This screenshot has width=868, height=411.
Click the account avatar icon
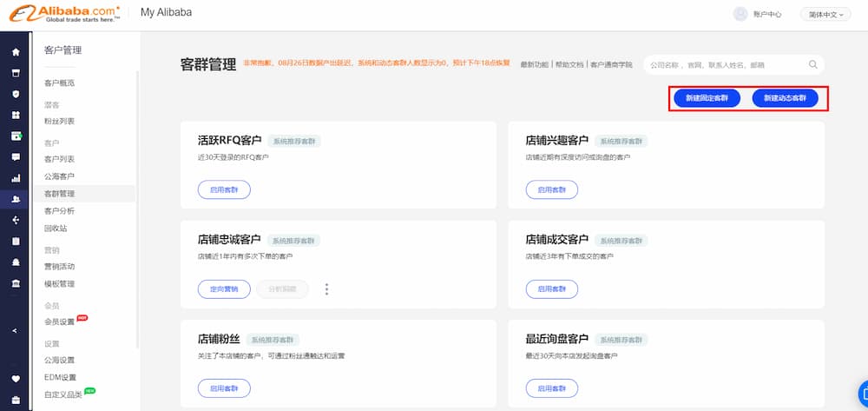click(x=740, y=15)
